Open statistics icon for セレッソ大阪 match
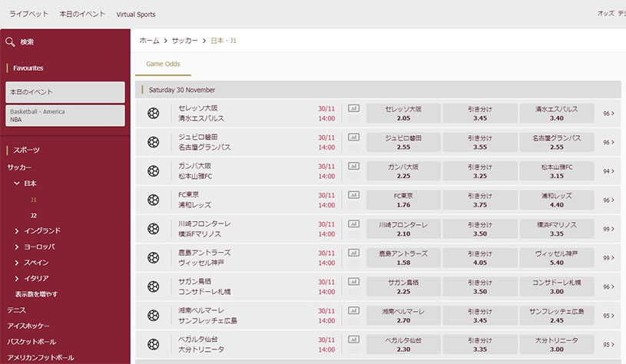The image size is (626, 364). (354, 108)
